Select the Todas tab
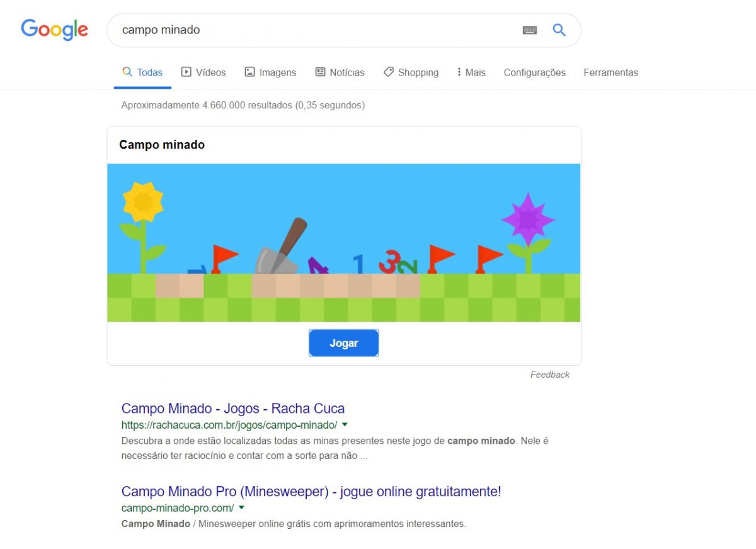 pos(142,72)
